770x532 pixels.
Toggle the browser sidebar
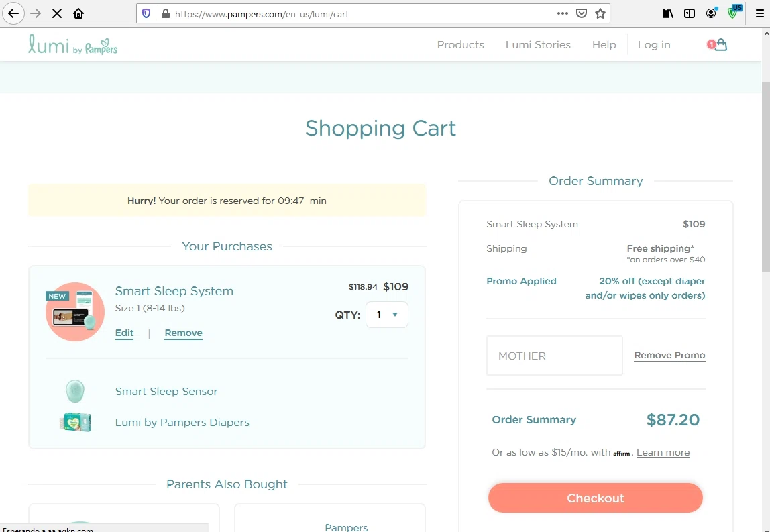click(x=690, y=14)
